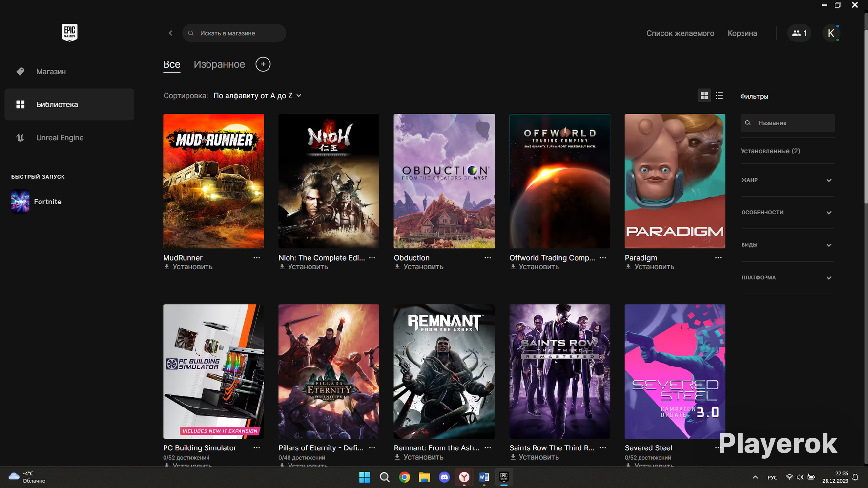Open Магазин in sidebar

pyautogui.click(x=69, y=72)
